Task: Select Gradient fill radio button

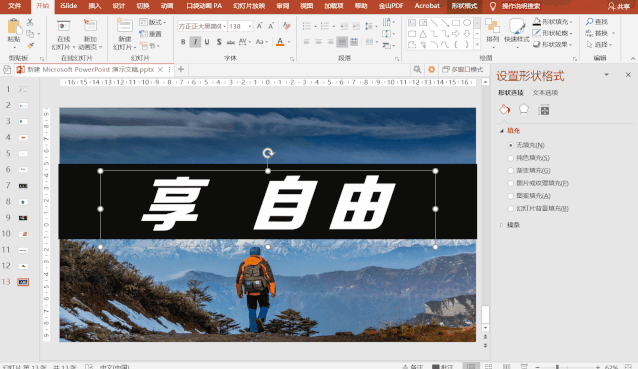Action: (x=511, y=170)
